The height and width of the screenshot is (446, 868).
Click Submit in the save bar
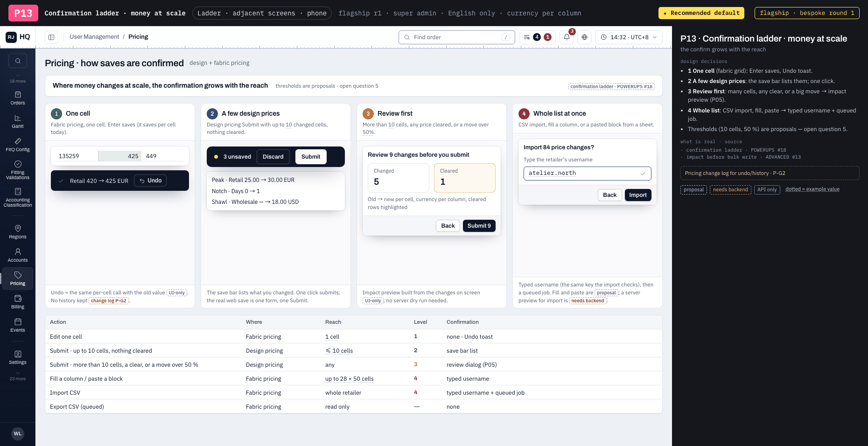point(311,157)
